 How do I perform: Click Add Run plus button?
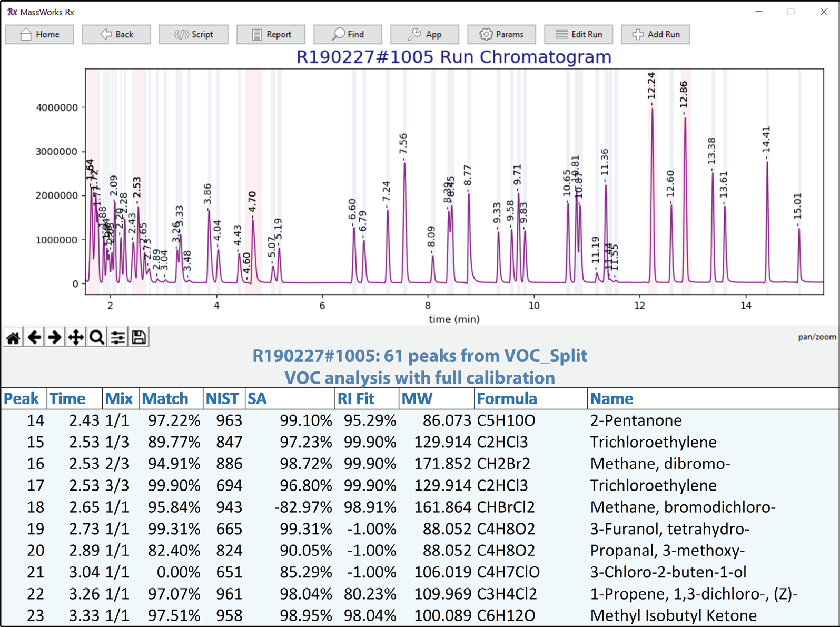click(655, 34)
